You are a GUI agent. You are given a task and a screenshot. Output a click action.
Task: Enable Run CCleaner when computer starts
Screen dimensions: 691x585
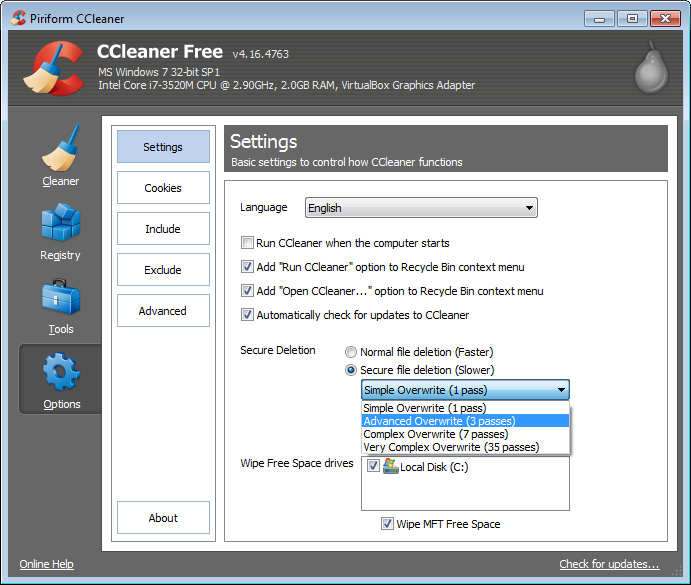(x=247, y=243)
